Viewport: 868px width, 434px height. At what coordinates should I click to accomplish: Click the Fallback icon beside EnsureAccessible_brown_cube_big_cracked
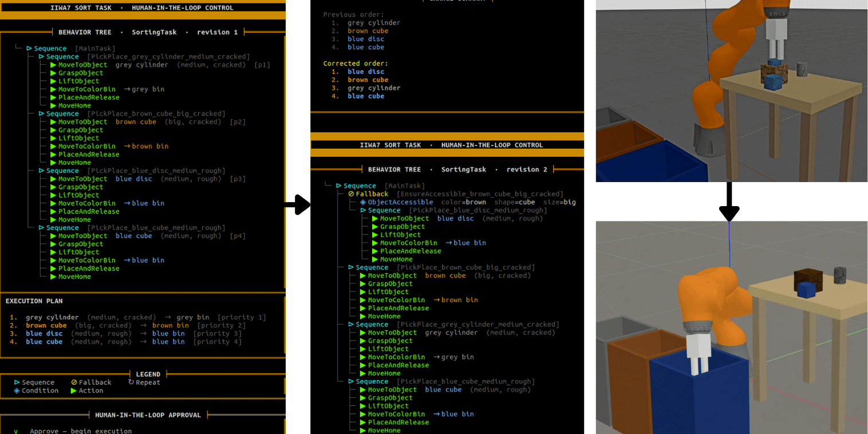(x=351, y=194)
